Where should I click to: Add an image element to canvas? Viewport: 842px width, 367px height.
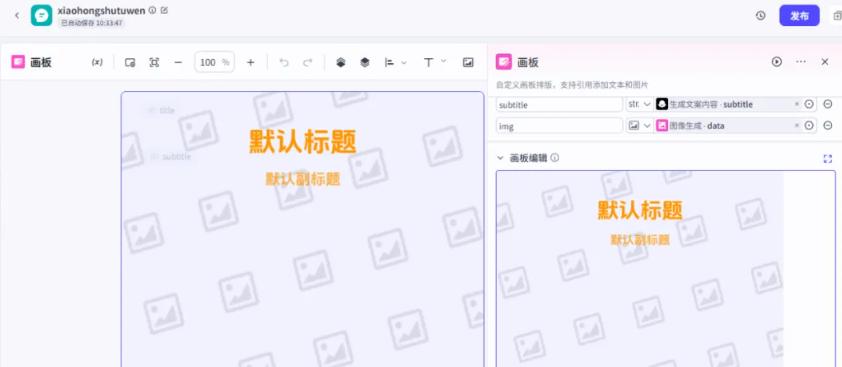click(x=468, y=62)
